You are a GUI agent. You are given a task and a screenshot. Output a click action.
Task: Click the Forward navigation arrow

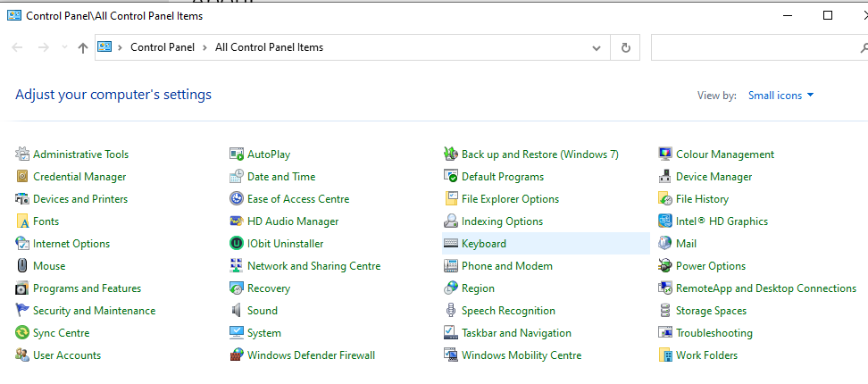[44, 47]
